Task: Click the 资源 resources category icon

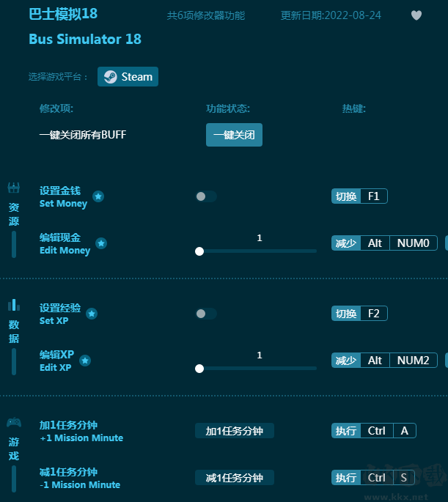Action: click(14, 188)
